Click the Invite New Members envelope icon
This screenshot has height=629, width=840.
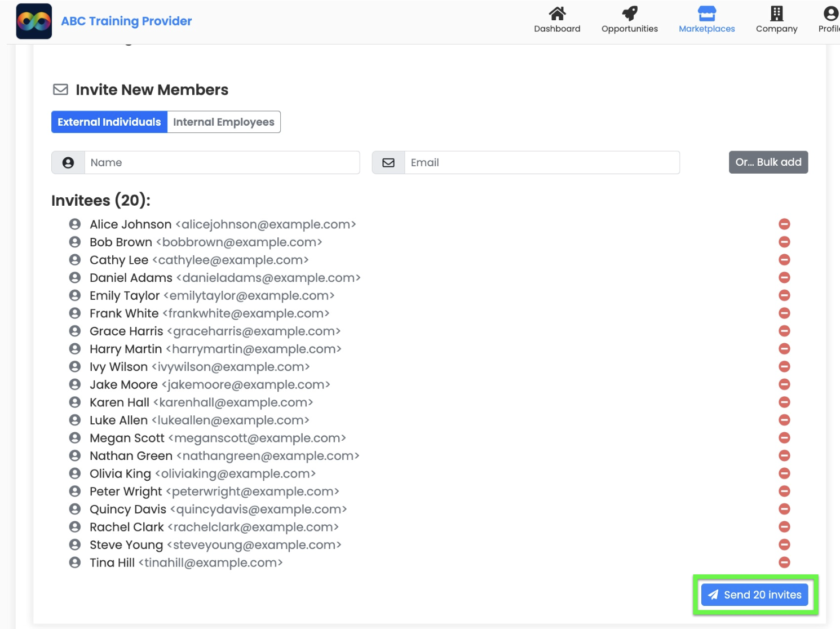tap(60, 90)
